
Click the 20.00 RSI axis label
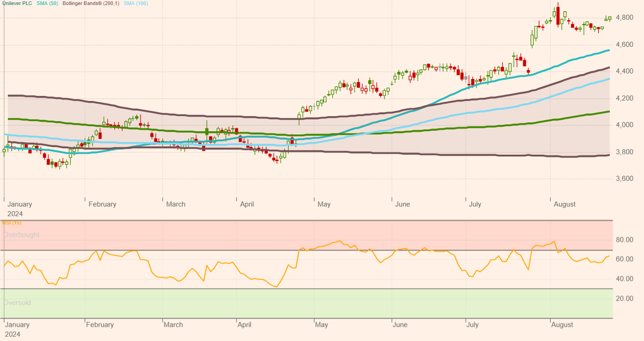click(x=625, y=298)
